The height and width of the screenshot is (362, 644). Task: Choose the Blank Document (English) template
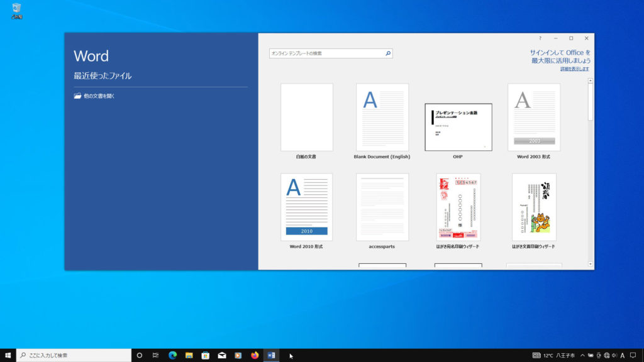coord(382,117)
